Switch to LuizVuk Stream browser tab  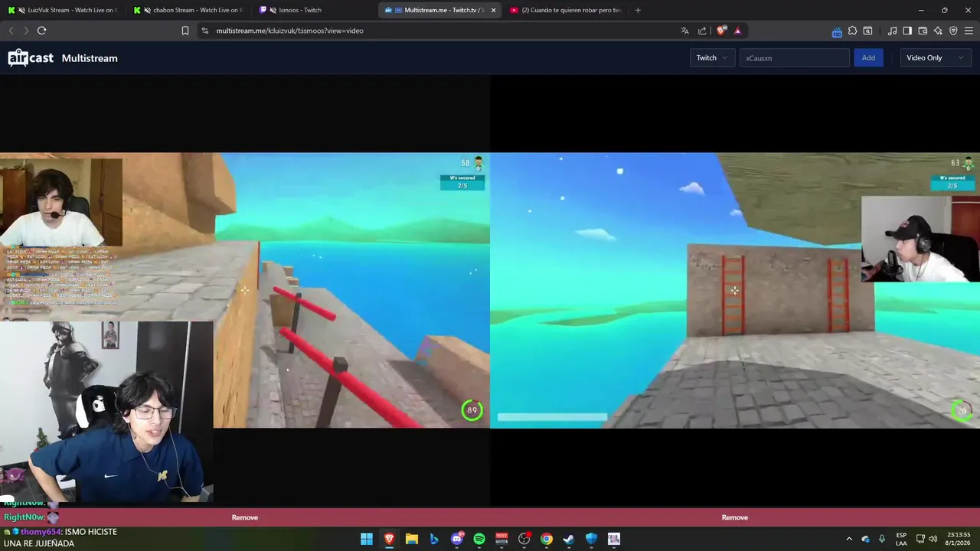point(61,10)
